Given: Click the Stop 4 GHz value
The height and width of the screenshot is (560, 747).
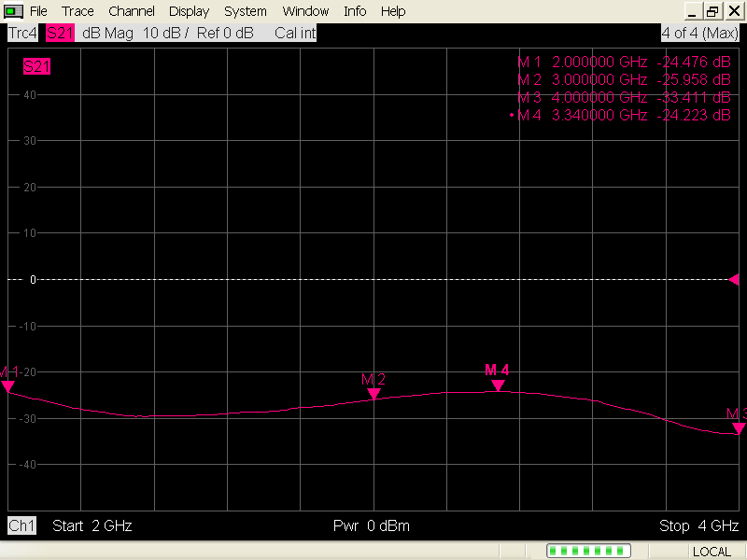Looking at the screenshot, I should [x=698, y=525].
